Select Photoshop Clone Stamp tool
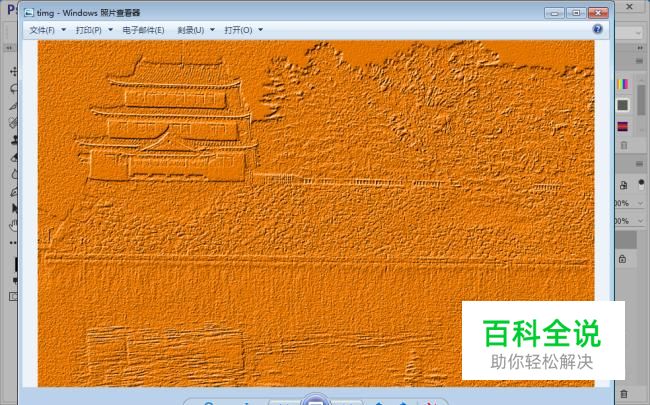The width and height of the screenshot is (650, 405). coord(14,140)
